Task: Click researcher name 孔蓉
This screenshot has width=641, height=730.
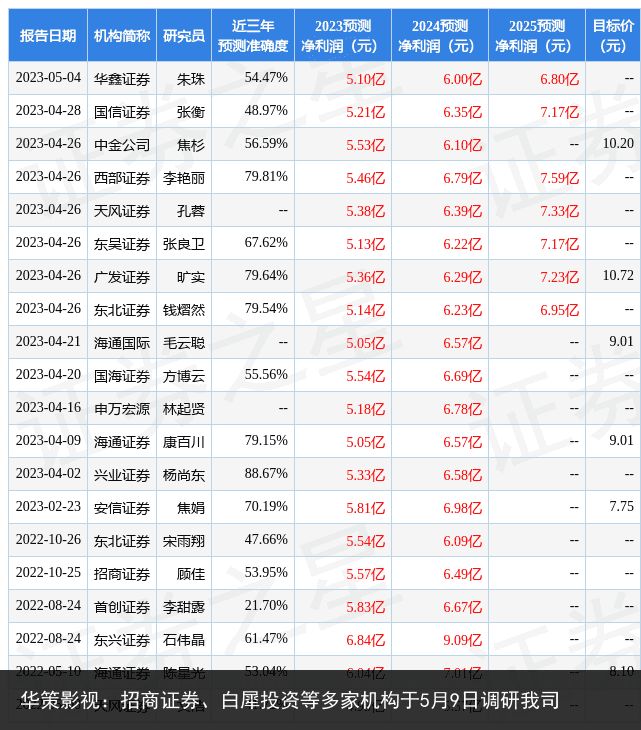Action: [191, 211]
